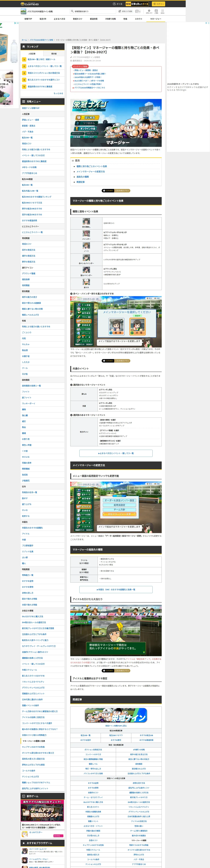Close the left advertisement via the X icon
Viewport: 210px width, 868px height.
tap(18, 23)
